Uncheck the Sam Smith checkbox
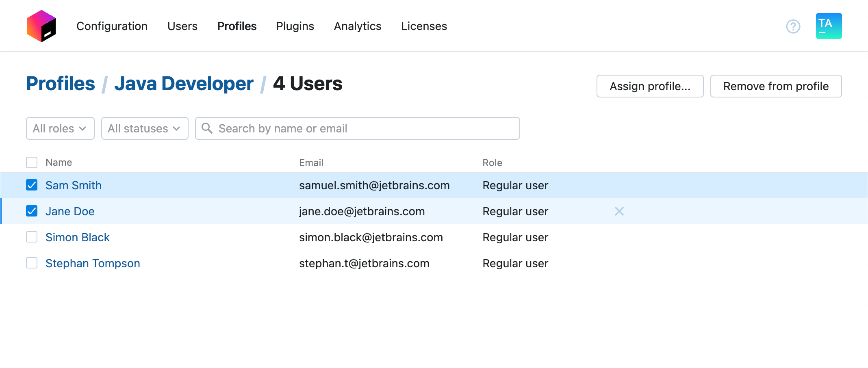868x368 pixels. point(31,185)
